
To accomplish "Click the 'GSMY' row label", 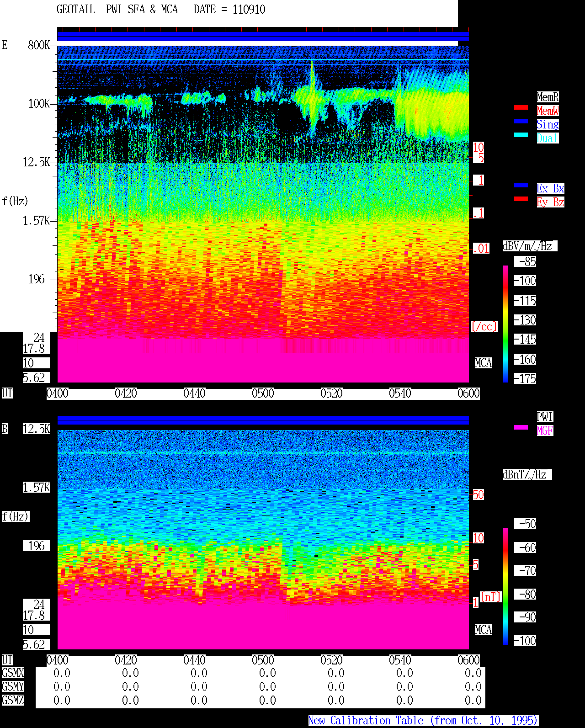I will click(13, 686).
